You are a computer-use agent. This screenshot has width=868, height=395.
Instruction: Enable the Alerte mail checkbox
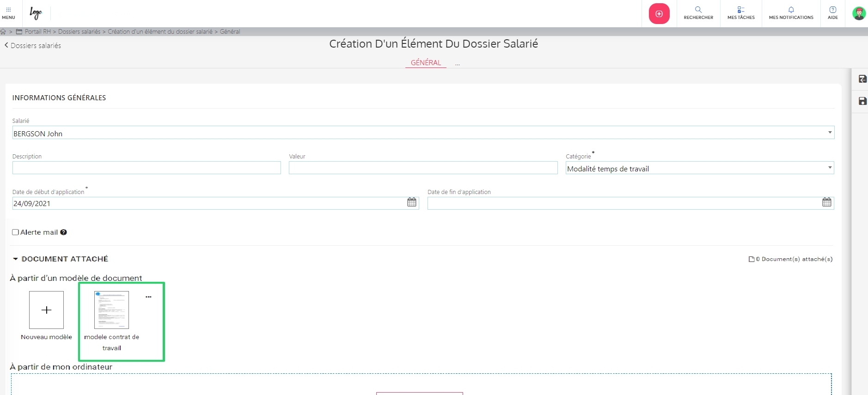pyautogui.click(x=16, y=232)
